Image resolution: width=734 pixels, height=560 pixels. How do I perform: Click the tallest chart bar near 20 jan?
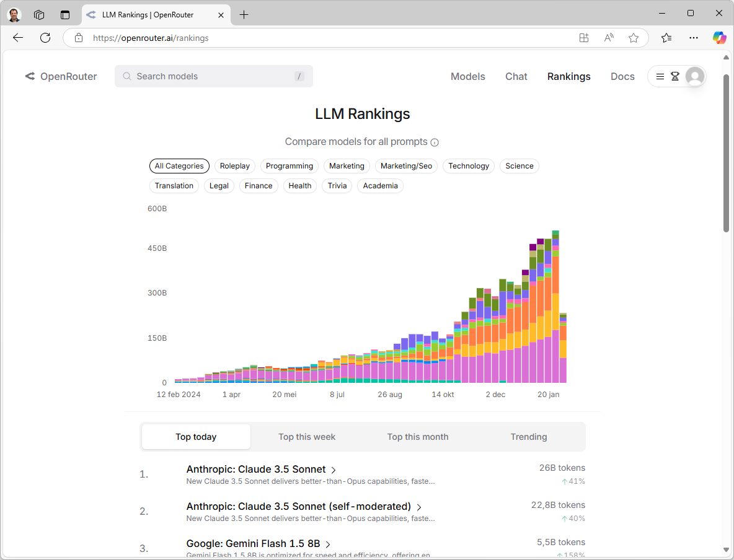click(x=555, y=307)
